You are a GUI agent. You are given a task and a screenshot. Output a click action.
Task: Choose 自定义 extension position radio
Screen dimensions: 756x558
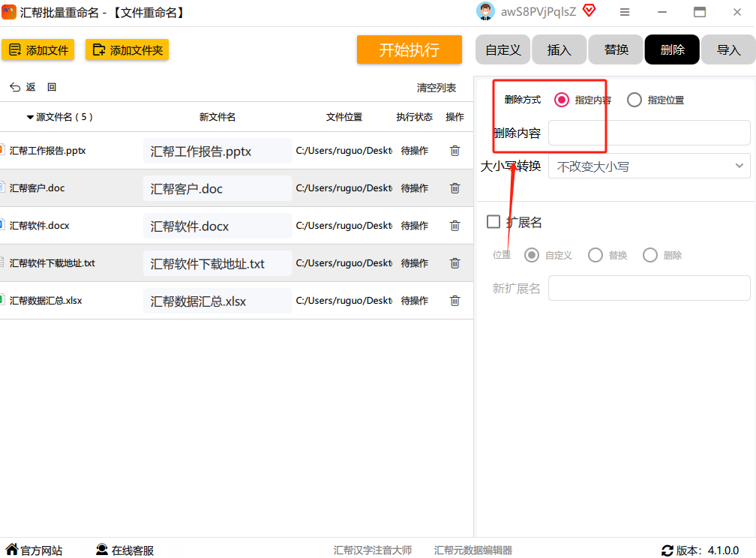pos(531,255)
